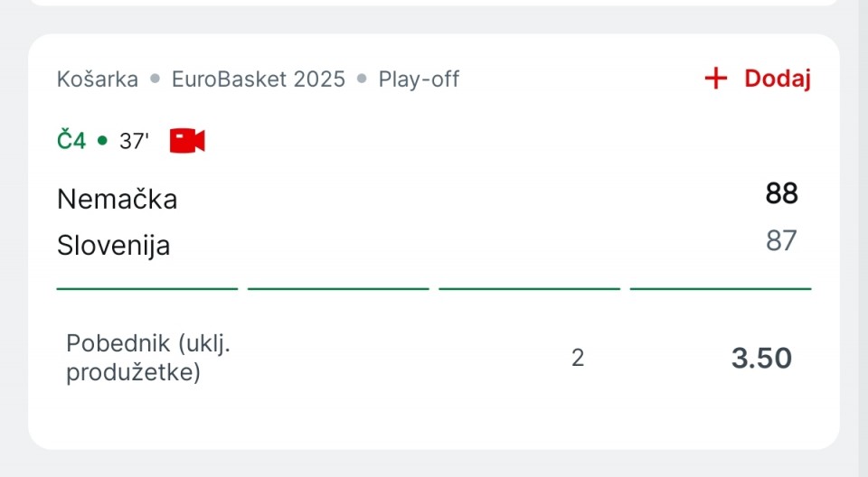Click the green live status dot
The image size is (868, 477).
point(102,141)
